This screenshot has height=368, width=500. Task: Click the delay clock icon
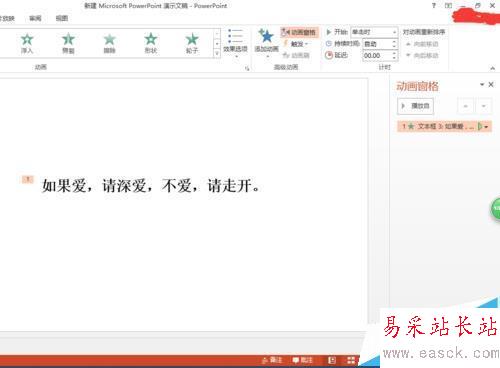click(329, 55)
